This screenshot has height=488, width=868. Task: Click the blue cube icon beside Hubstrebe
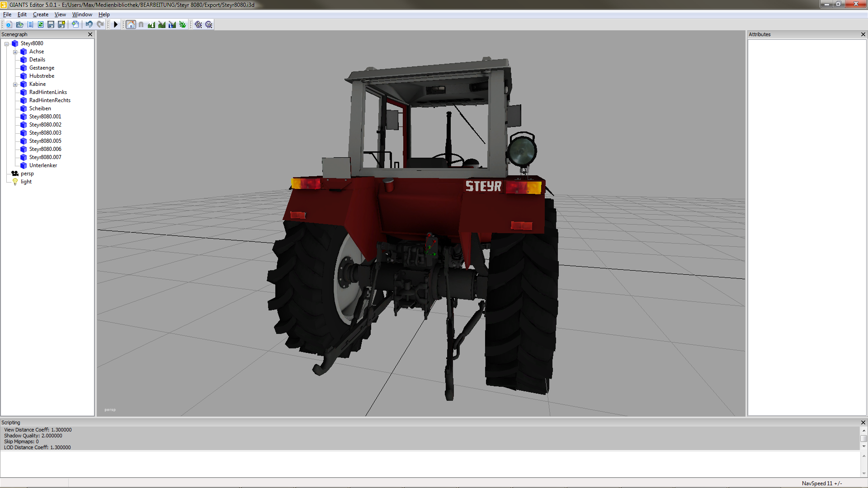point(24,76)
